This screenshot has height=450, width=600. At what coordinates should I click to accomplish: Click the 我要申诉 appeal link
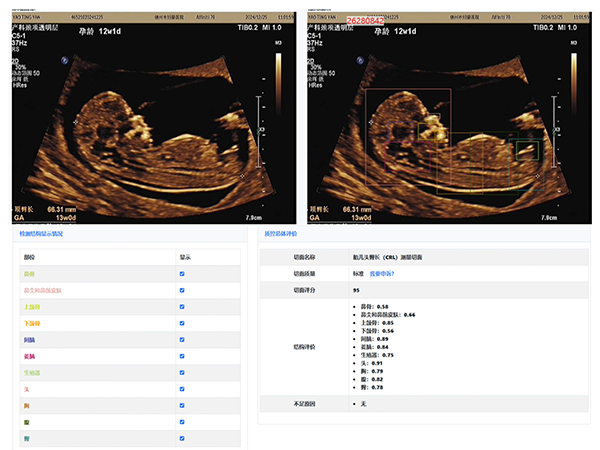pos(383,273)
